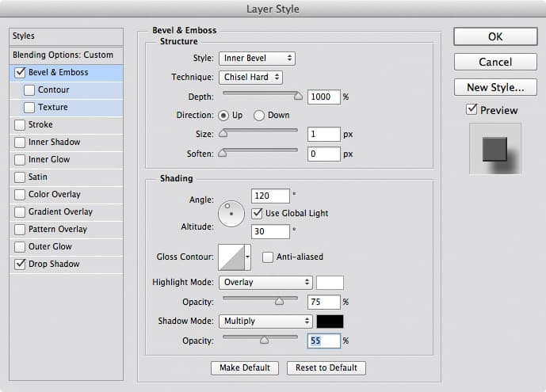
Task: Open the Highlight Mode Overlay dropdown
Action: 265,283
